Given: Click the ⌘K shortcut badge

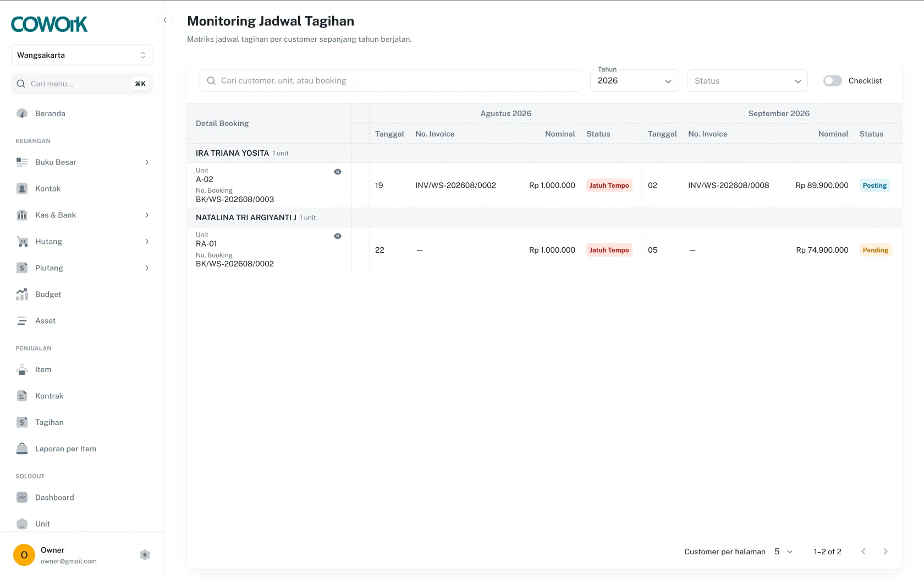Looking at the screenshot, I should point(140,84).
